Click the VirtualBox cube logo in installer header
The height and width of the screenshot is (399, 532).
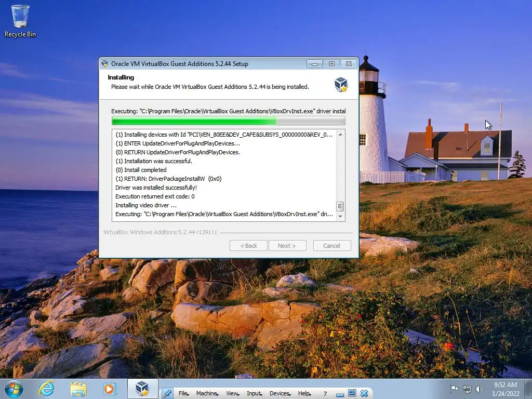point(341,84)
